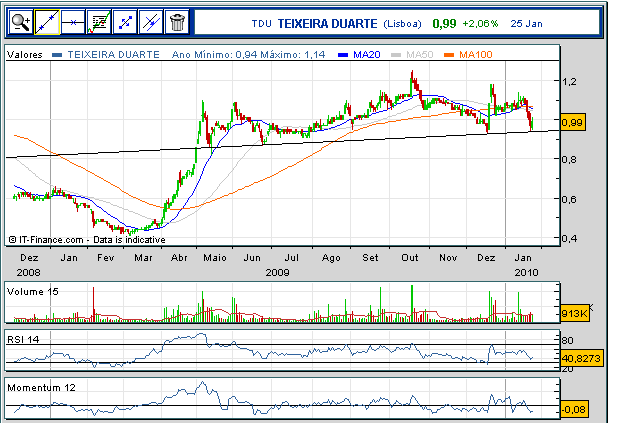Viewport: 640px width, 423px height.
Task: Click the 40,8273 RSI value tag
Action: coord(581,358)
